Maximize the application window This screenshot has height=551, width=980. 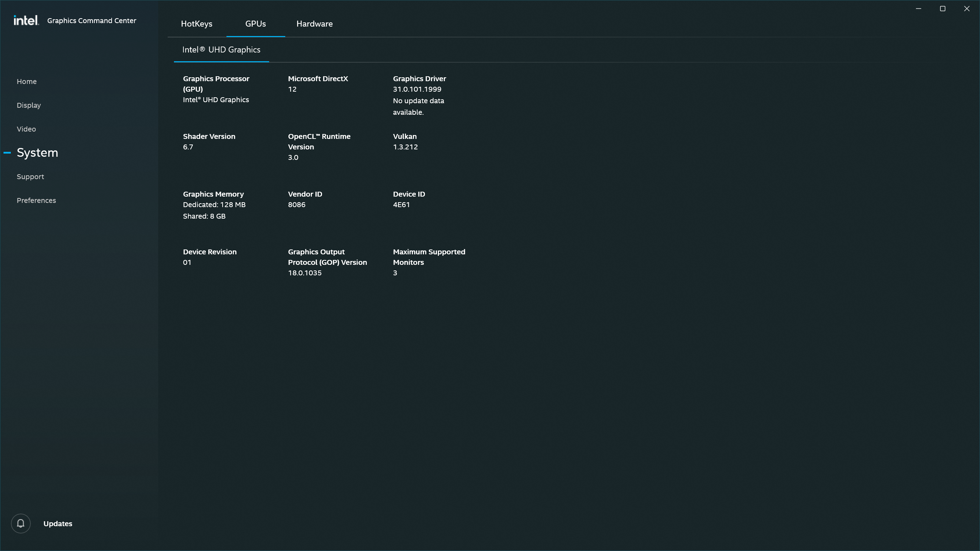942,8
